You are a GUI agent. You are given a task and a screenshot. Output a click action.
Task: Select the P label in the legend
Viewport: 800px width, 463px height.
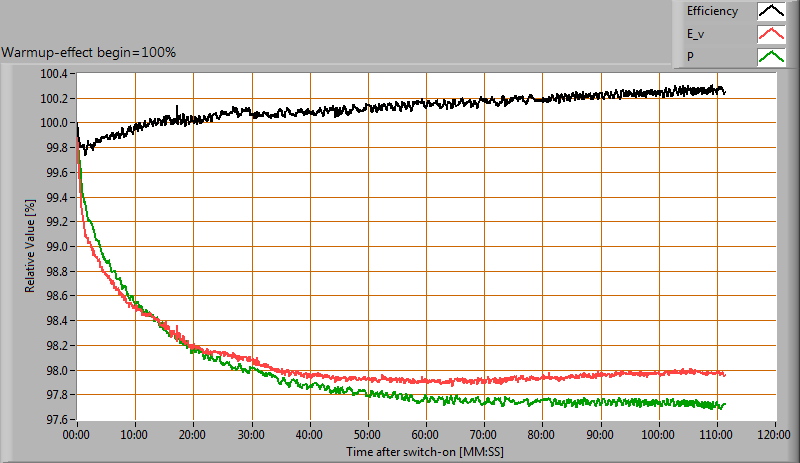[690, 56]
